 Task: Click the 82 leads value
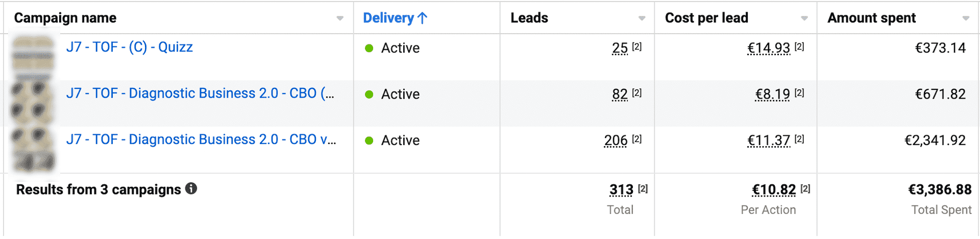(620, 94)
